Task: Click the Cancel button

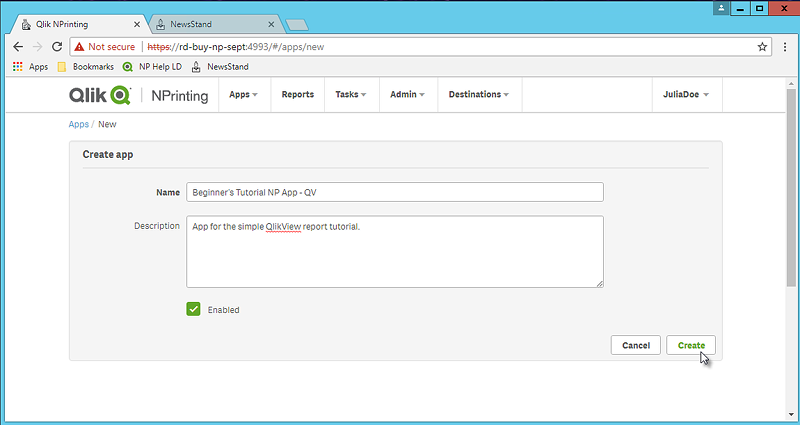Action: [x=636, y=345]
